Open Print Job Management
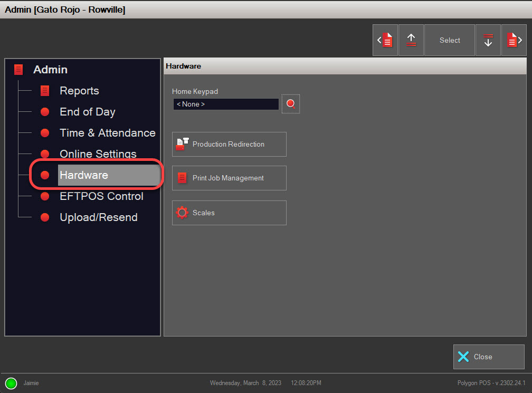 point(229,178)
